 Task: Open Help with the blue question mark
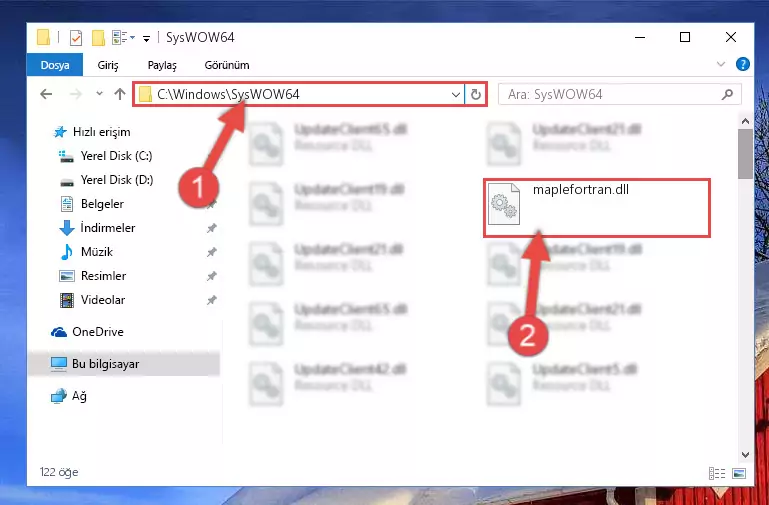click(743, 64)
